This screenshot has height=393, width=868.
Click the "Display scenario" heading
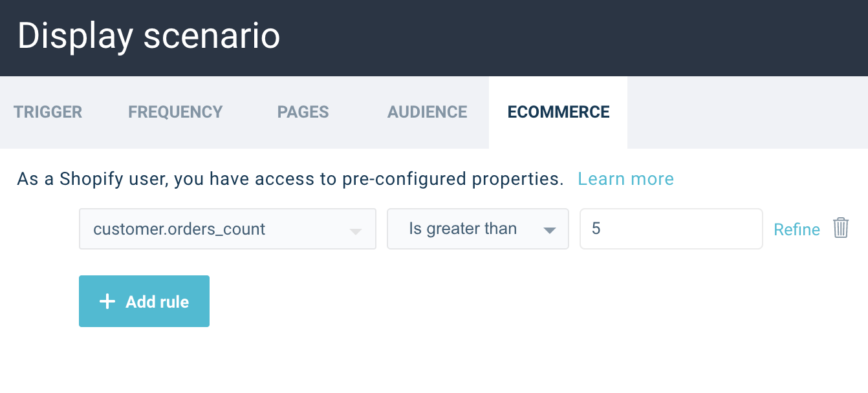pyautogui.click(x=149, y=36)
